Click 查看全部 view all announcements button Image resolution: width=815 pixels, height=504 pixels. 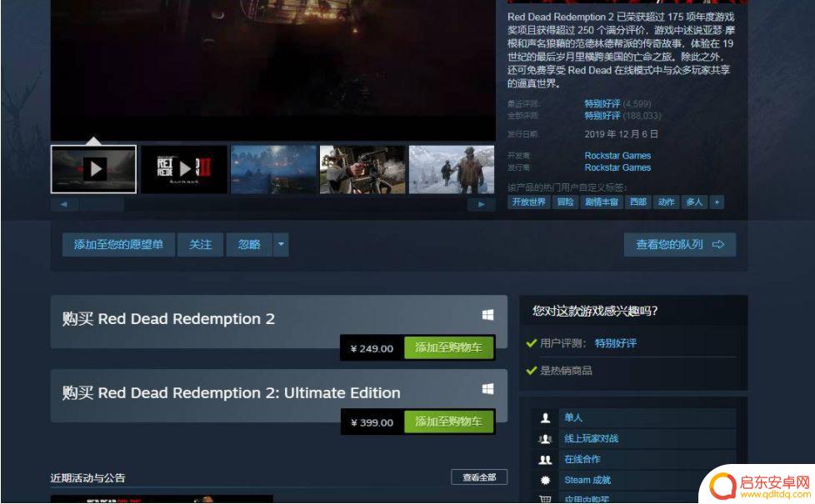click(479, 477)
